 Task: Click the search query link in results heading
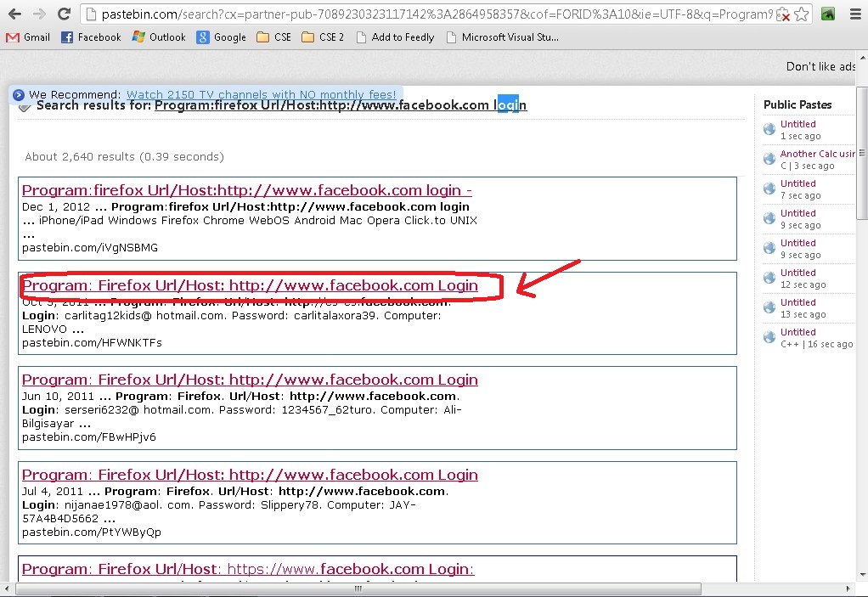(341, 105)
